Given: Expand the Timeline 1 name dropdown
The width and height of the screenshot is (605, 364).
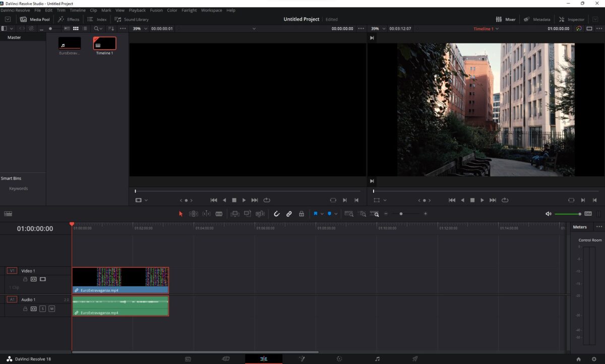Looking at the screenshot, I should point(497,29).
